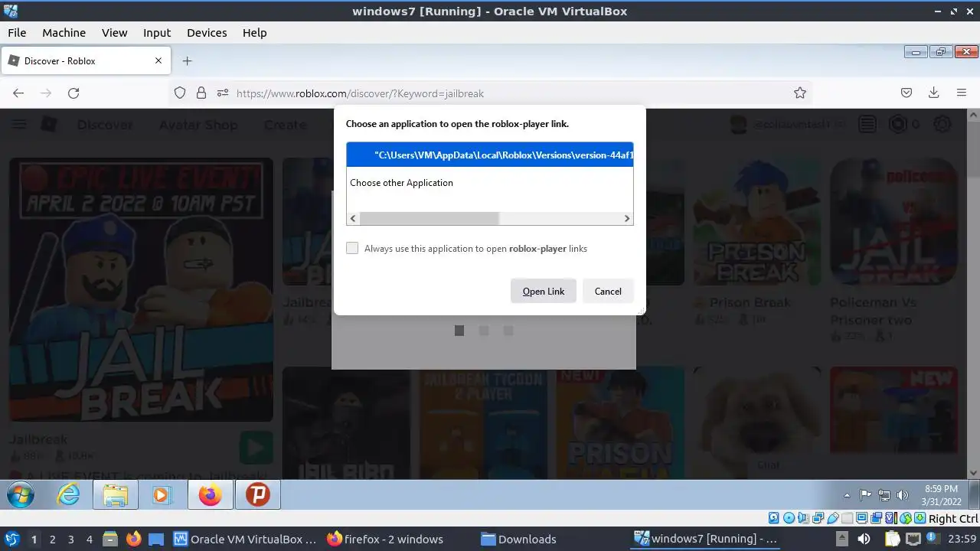980x551 pixels.
Task: Open the VirtualBox View menu
Action: pyautogui.click(x=114, y=32)
